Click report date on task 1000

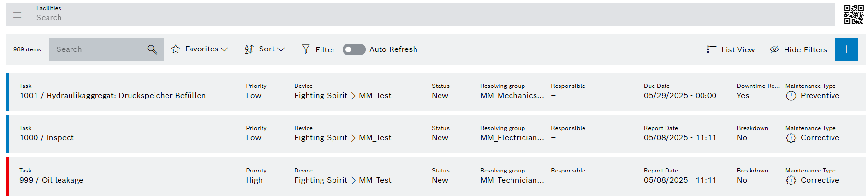point(680,138)
